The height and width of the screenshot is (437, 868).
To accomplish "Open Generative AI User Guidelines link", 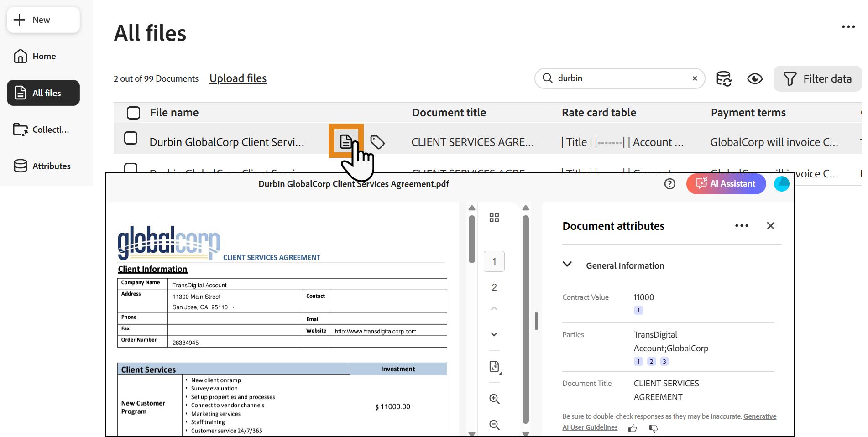I will pyautogui.click(x=669, y=422).
